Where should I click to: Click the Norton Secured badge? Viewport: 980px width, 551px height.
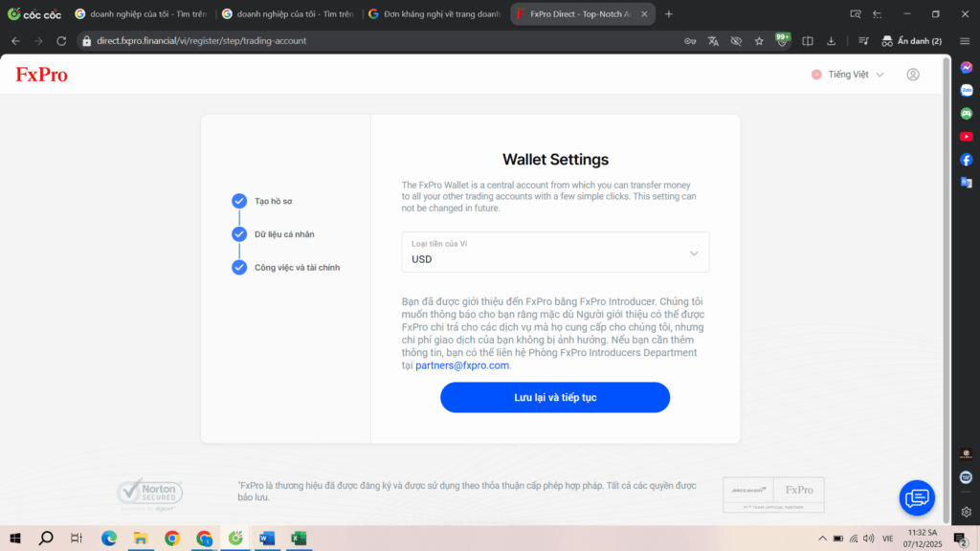pos(150,494)
